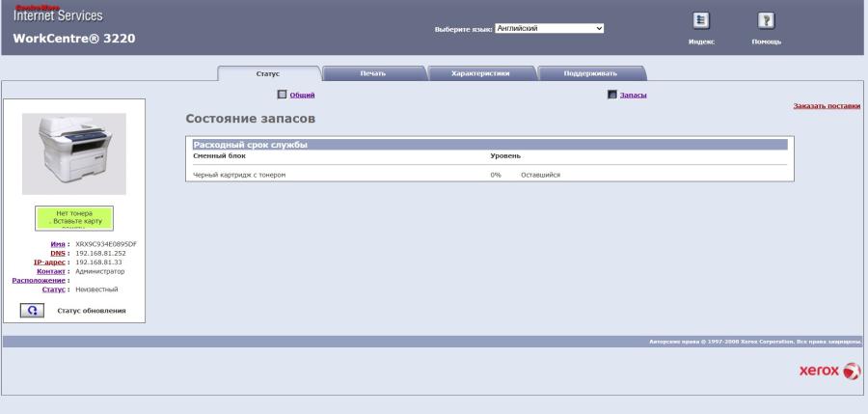This screenshot has height=414, width=868.
Task: Click the Состояние запасов heading
Action: point(250,119)
